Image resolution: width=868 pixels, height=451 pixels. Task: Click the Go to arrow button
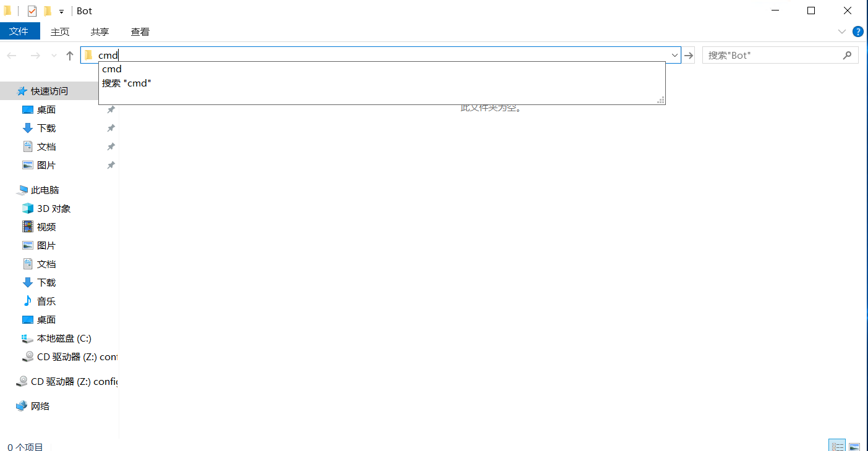pyautogui.click(x=689, y=56)
